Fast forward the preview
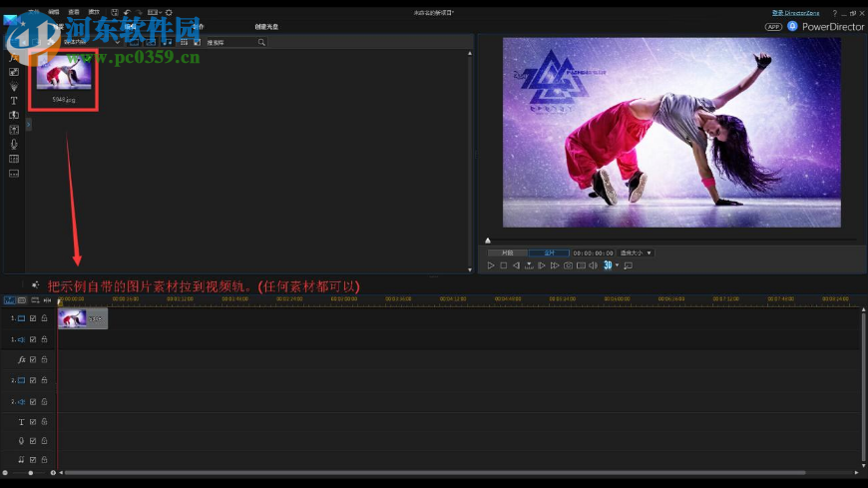868x488 pixels. point(554,265)
